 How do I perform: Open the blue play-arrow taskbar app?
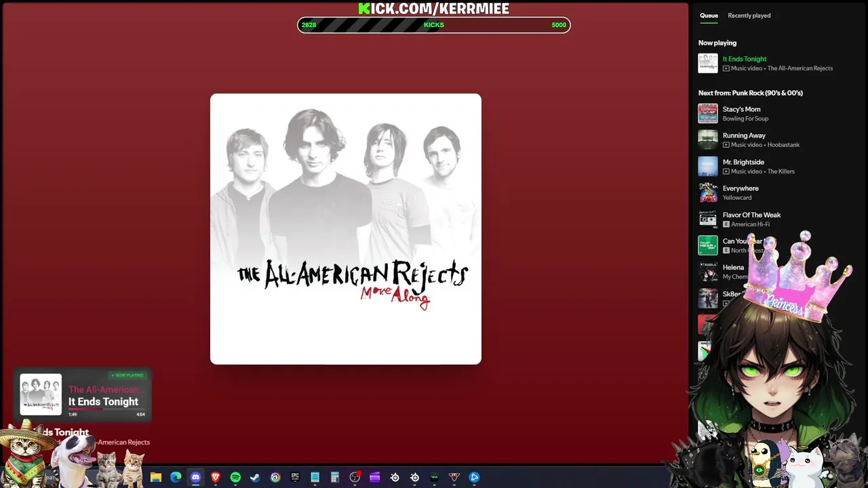point(474,477)
